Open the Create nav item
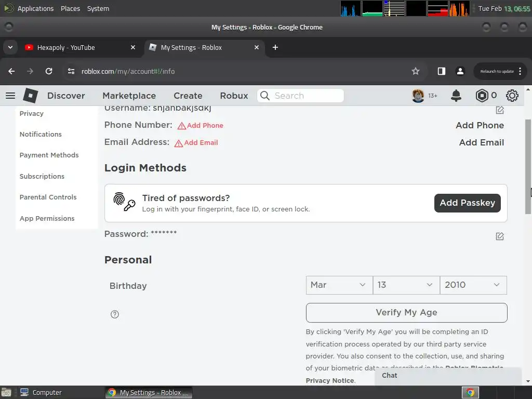532x399 pixels. click(188, 96)
